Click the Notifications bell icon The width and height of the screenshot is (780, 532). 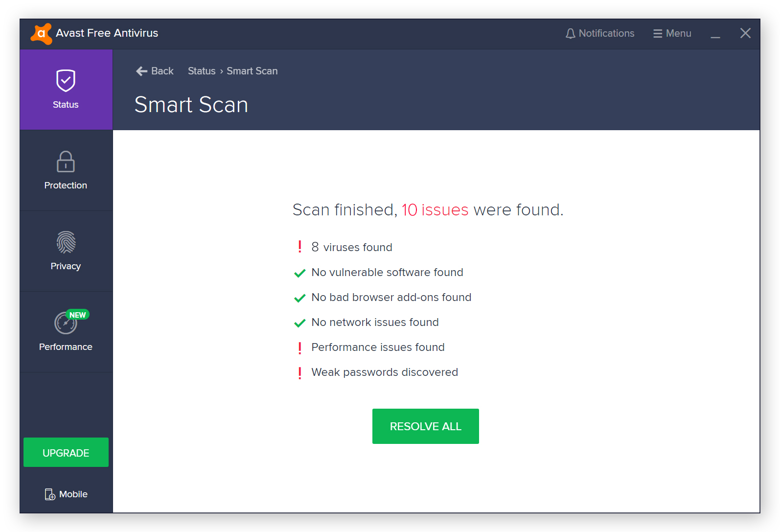571,34
